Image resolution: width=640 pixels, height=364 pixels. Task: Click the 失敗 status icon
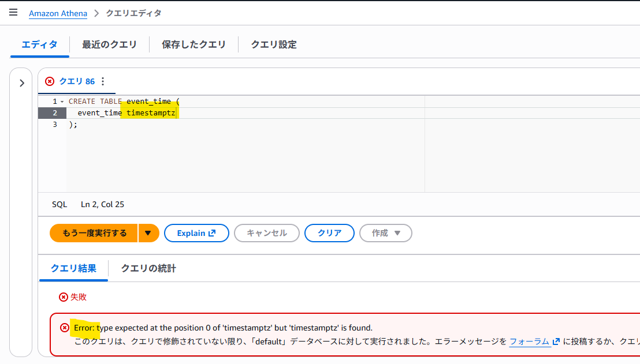(64, 297)
